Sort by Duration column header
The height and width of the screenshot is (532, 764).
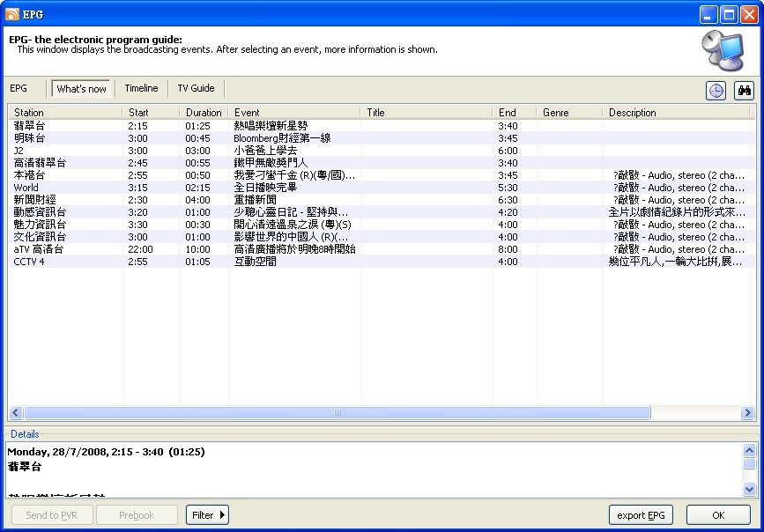(204, 113)
